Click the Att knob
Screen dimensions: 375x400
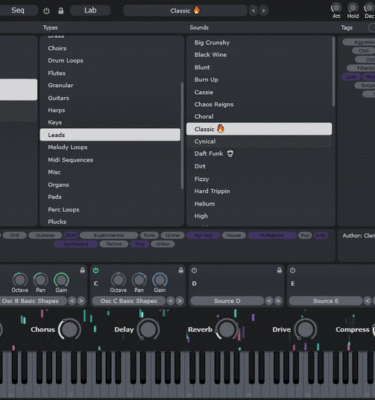[x=336, y=7]
